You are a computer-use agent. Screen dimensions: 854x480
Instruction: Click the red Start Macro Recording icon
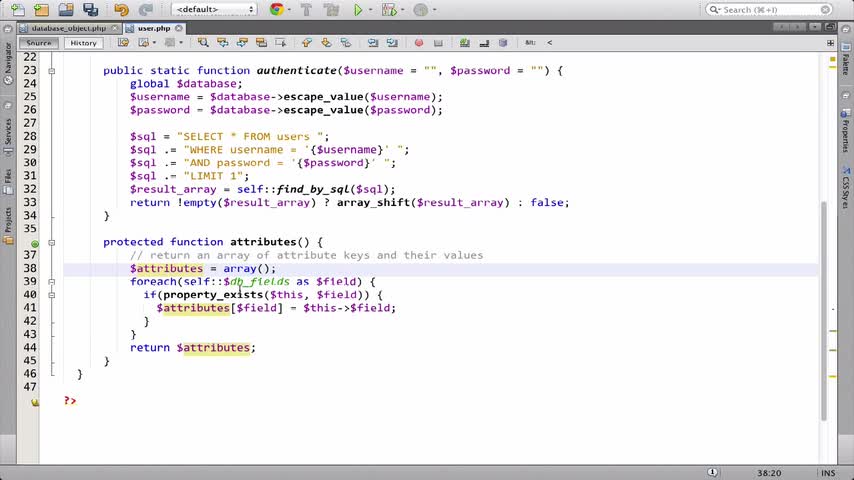pos(419,42)
